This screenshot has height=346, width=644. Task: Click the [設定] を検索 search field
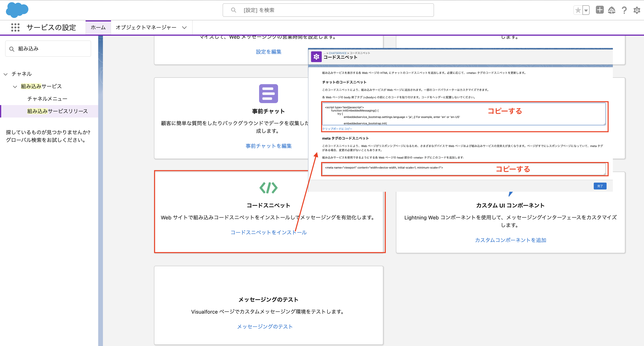coord(328,10)
